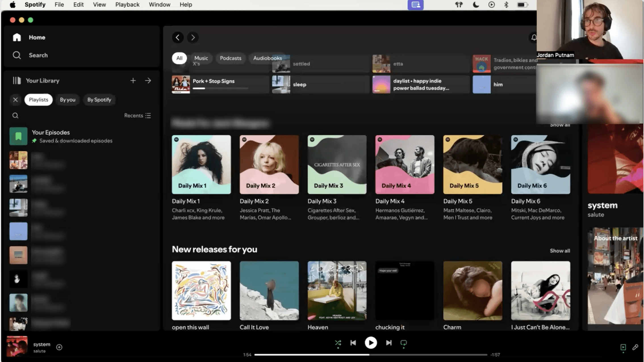Image resolution: width=644 pixels, height=362 pixels.
Task: Open the Heaven release cover
Action: click(337, 291)
